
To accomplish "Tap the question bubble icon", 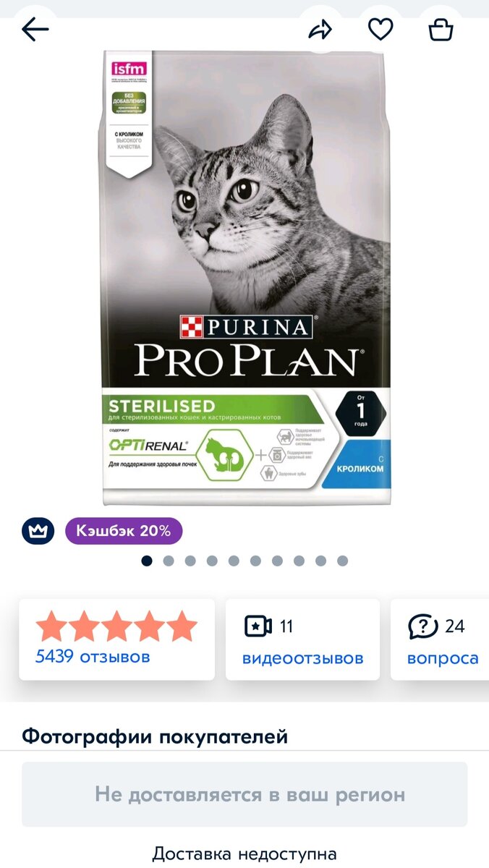I will coord(423,626).
